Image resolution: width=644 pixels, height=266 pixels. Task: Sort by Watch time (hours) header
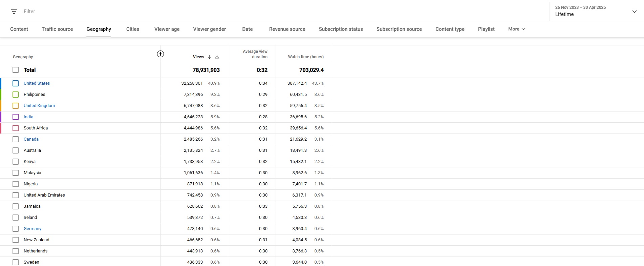306,57
